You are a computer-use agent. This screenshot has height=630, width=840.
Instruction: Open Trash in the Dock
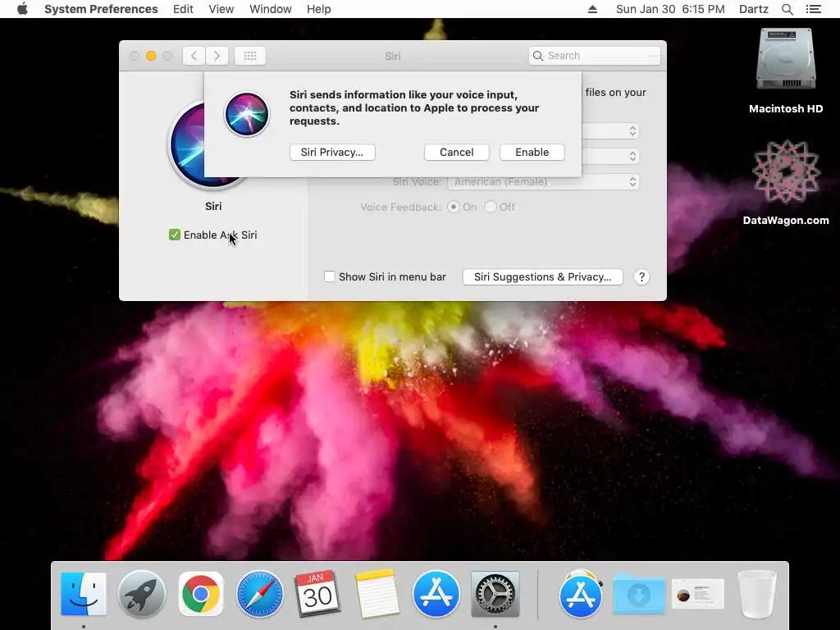pyautogui.click(x=756, y=594)
